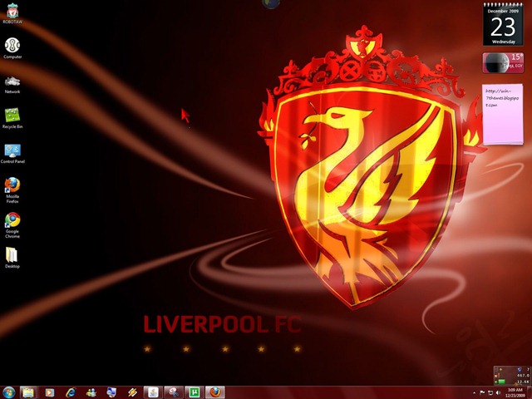Open the Network desktop icon

point(12,85)
